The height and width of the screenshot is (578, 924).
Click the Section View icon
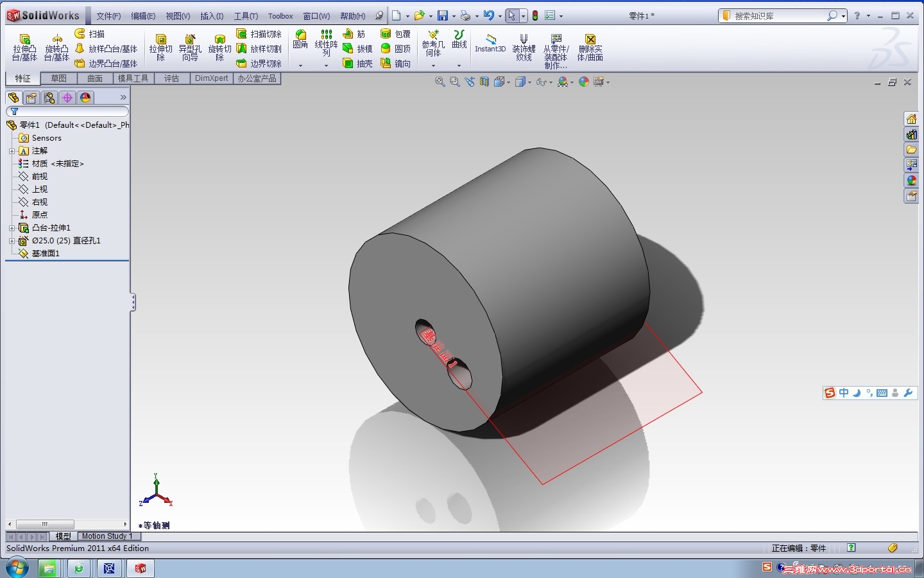[484, 82]
